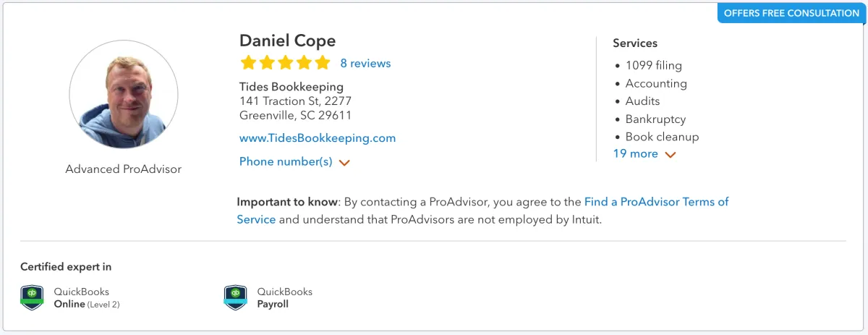Click the chevron beside Phone number(s)
Viewport: 868px width, 335px height.
(344, 163)
